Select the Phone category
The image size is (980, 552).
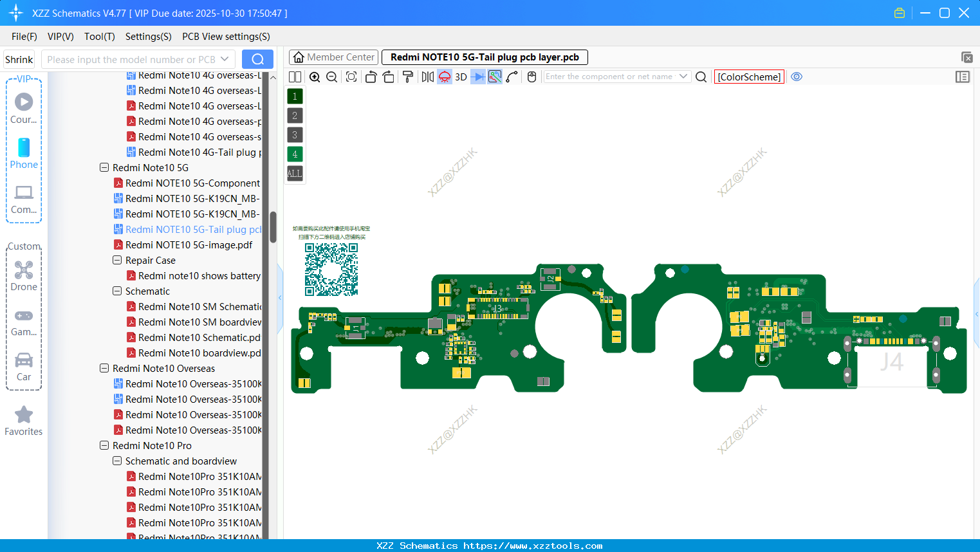pyautogui.click(x=24, y=154)
